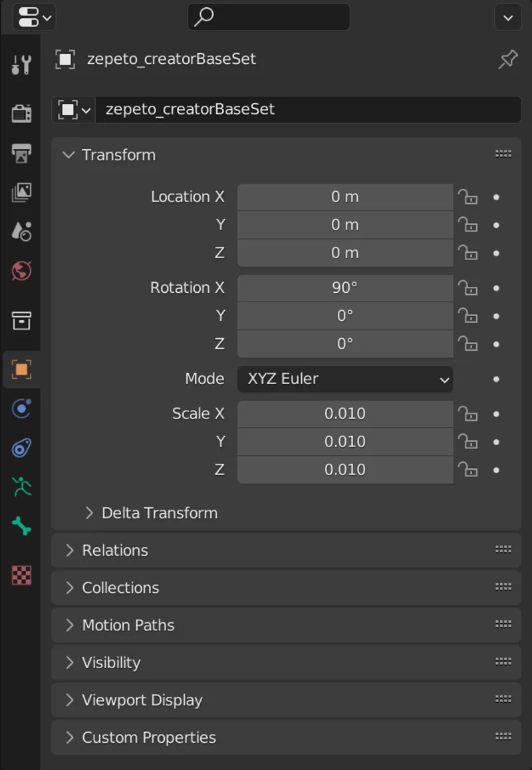Click the search field at the top
The image size is (532, 770).
tap(269, 17)
